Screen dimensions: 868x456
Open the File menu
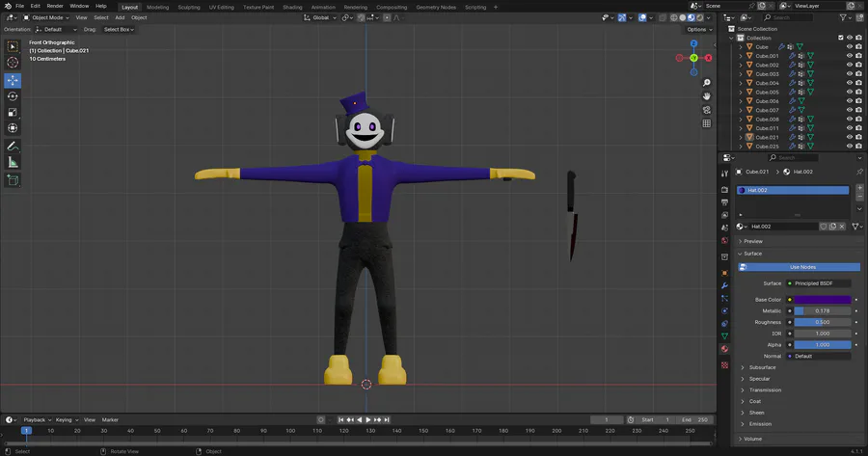(x=19, y=6)
